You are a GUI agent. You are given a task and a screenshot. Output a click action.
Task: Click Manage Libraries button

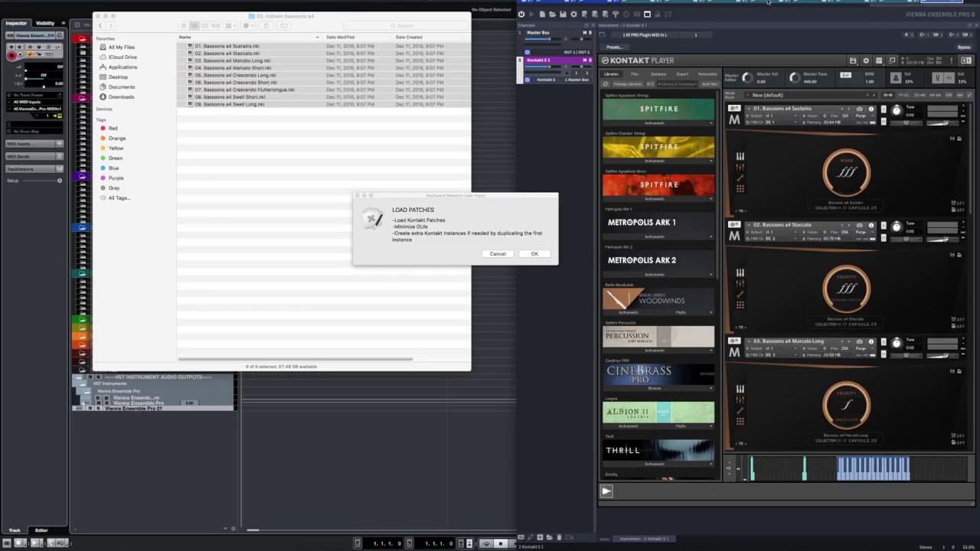626,83
